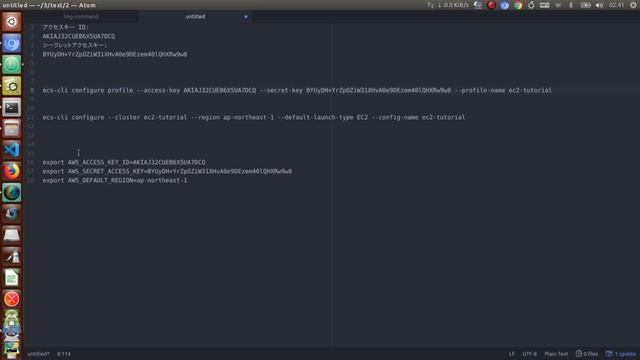Click the 0 files git status item
The width and height of the screenshot is (640, 360).
coord(587,354)
